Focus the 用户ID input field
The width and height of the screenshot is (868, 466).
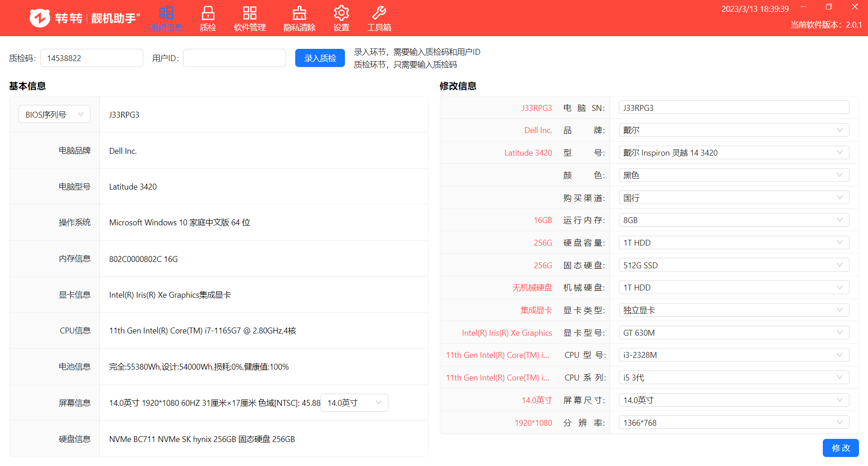235,58
